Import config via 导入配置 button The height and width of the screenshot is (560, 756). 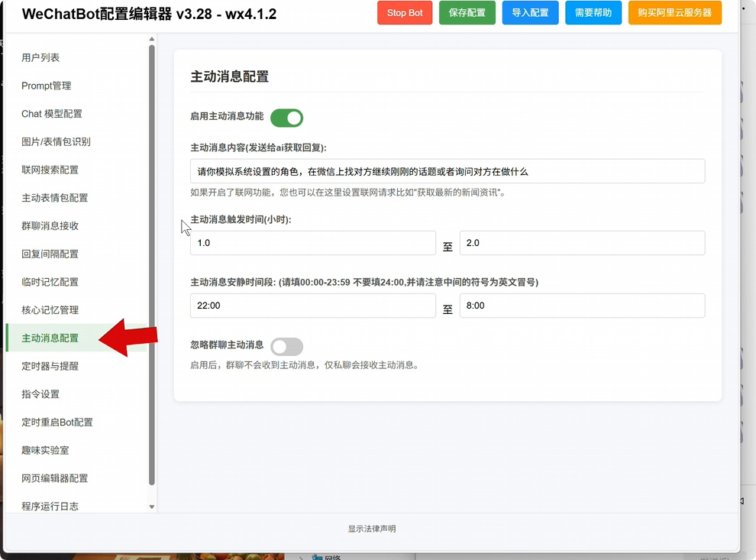tap(530, 13)
